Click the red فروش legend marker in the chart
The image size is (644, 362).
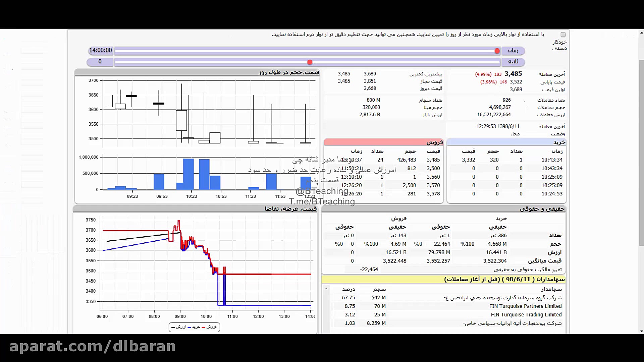point(204,327)
